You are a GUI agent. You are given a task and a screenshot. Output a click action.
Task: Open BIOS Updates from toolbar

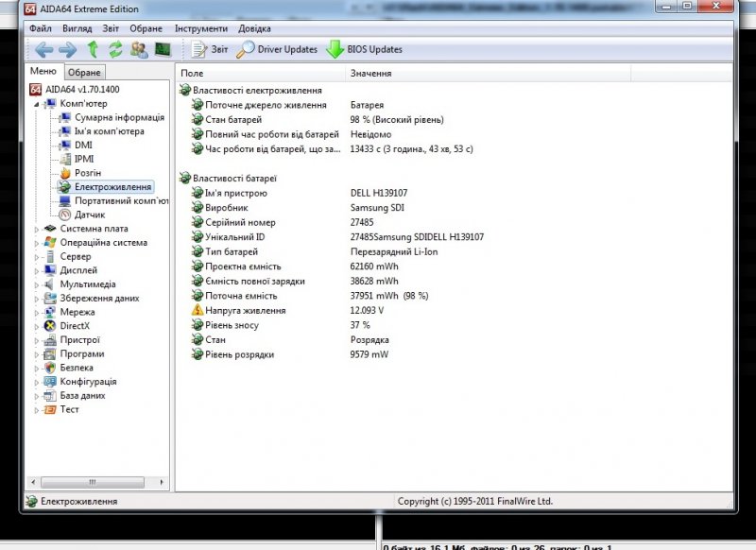click(x=364, y=49)
